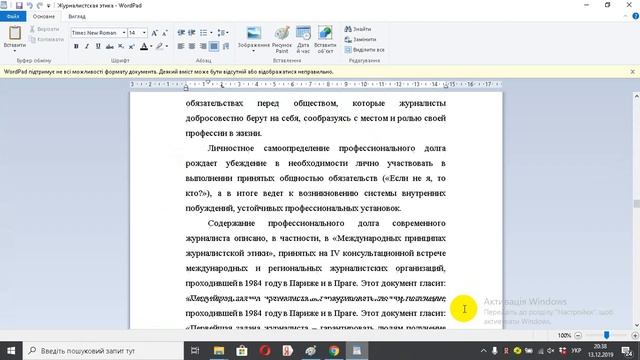Apply the text highlight color marker
The width and height of the screenshot is (640, 360).
[160, 47]
